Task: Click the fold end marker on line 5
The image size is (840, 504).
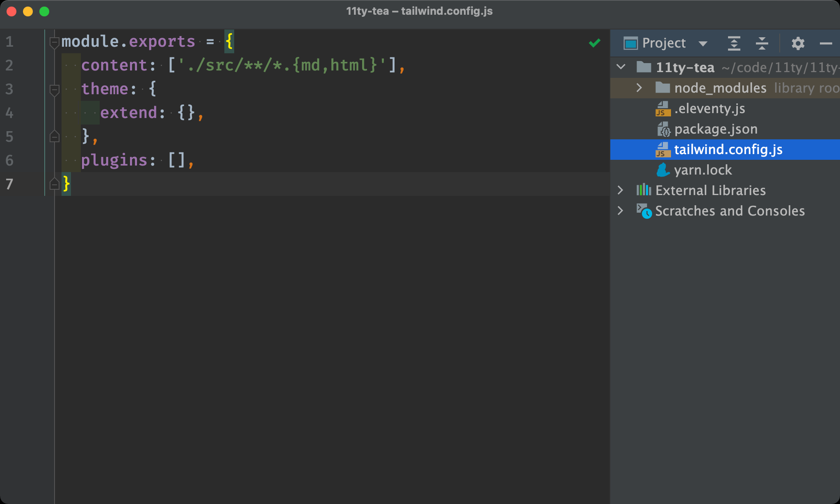Action: click(55, 136)
